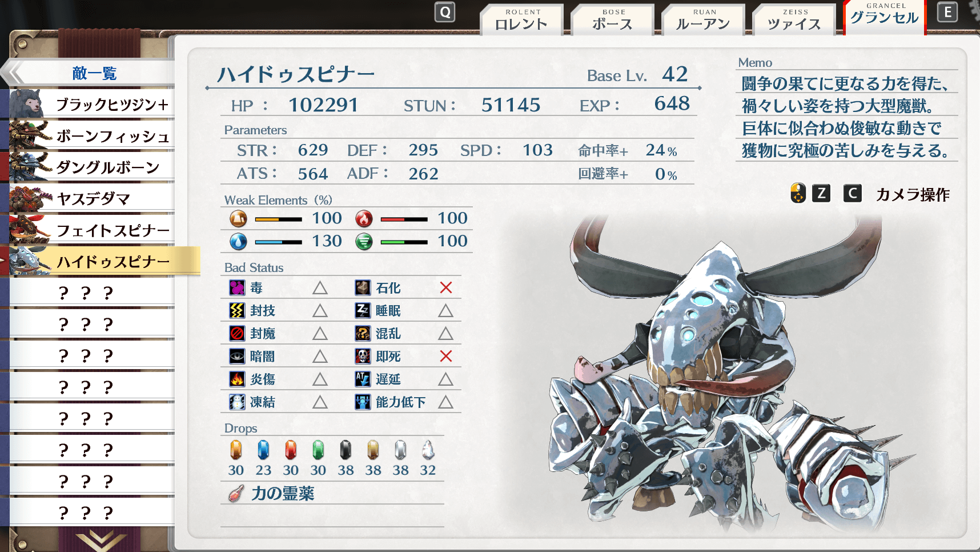Click the 即死 deathblow skull status icon
The width and height of the screenshot is (980, 552).
pos(363,356)
